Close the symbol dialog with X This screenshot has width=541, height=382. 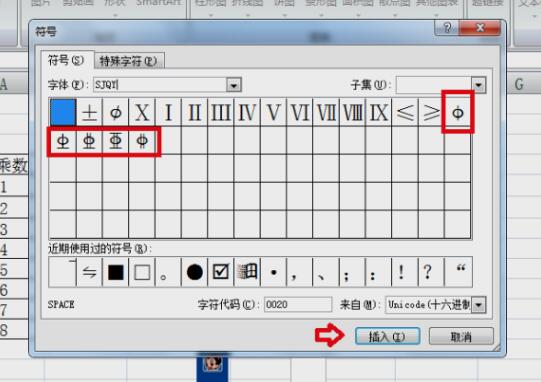480,27
